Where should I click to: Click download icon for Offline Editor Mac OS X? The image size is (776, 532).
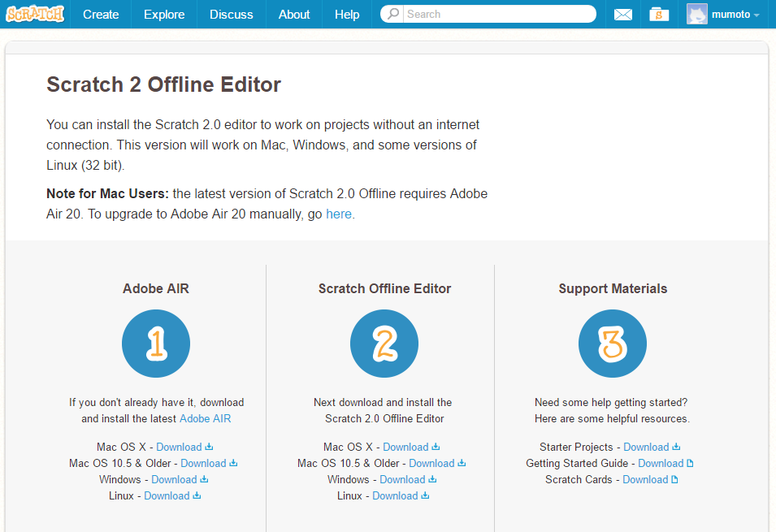click(436, 447)
